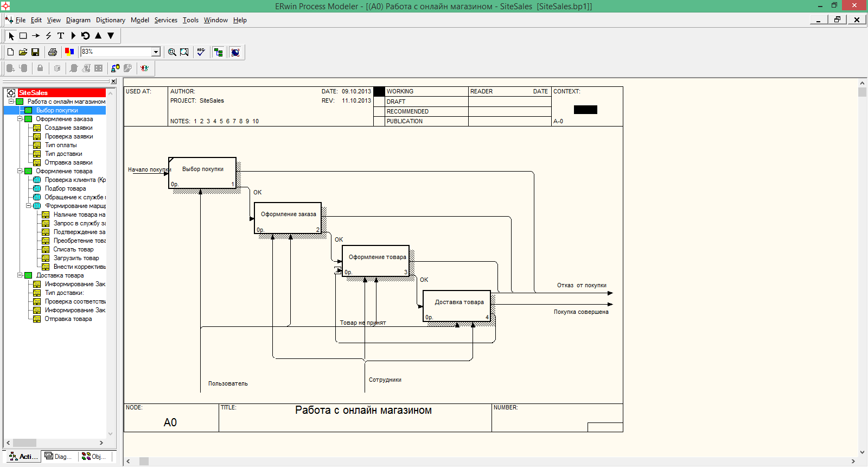Select the Arrow drawing tool
The height and width of the screenshot is (467, 868).
[36, 36]
